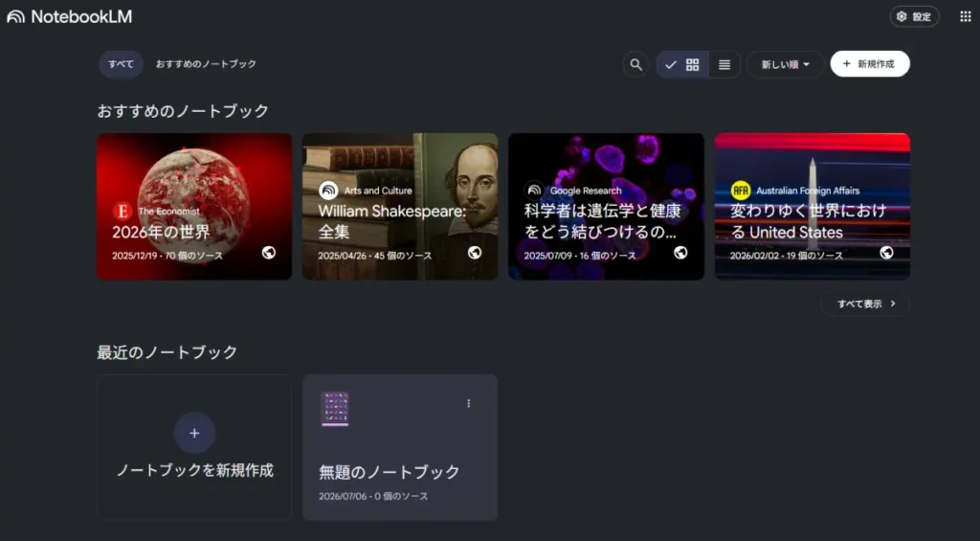This screenshot has height=541, width=980.
Task: Click the 2025/04/26 · 45 個のソース text
Action: pos(375,256)
